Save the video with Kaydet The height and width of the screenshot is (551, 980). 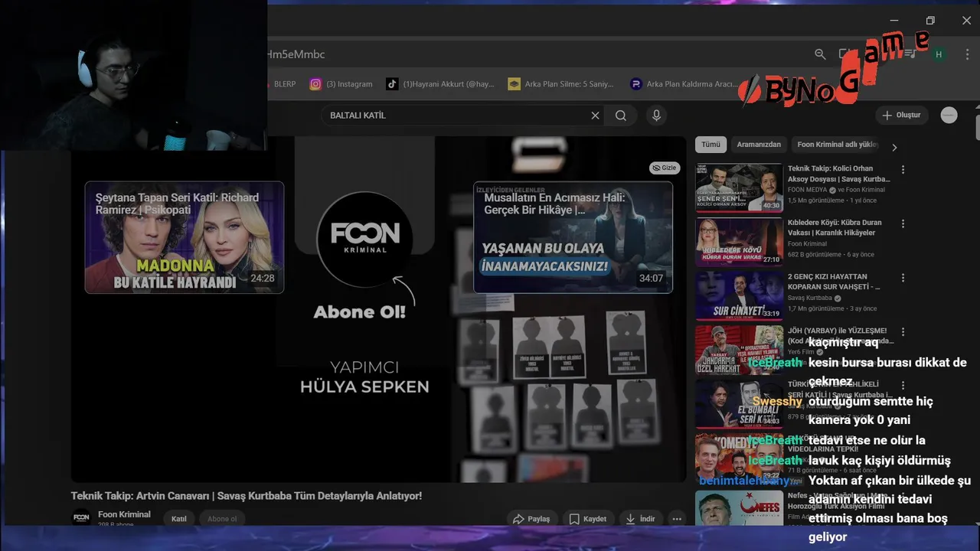(588, 519)
